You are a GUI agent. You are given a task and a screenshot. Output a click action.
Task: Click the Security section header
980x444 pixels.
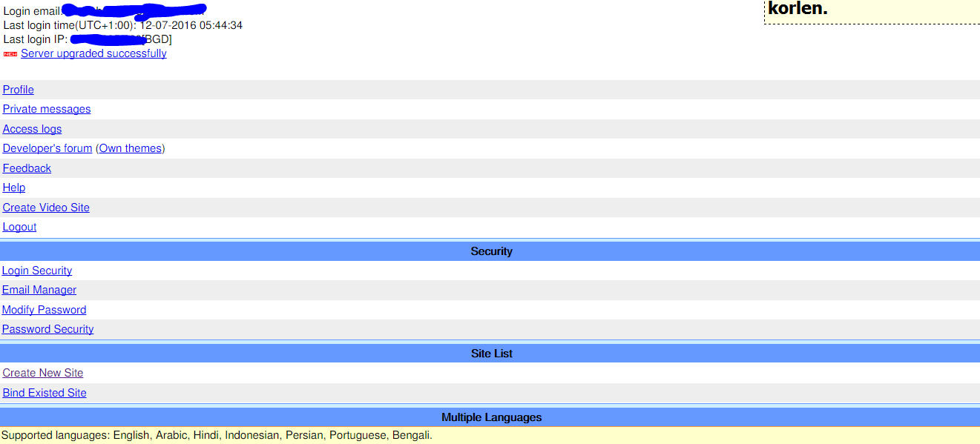[490, 251]
